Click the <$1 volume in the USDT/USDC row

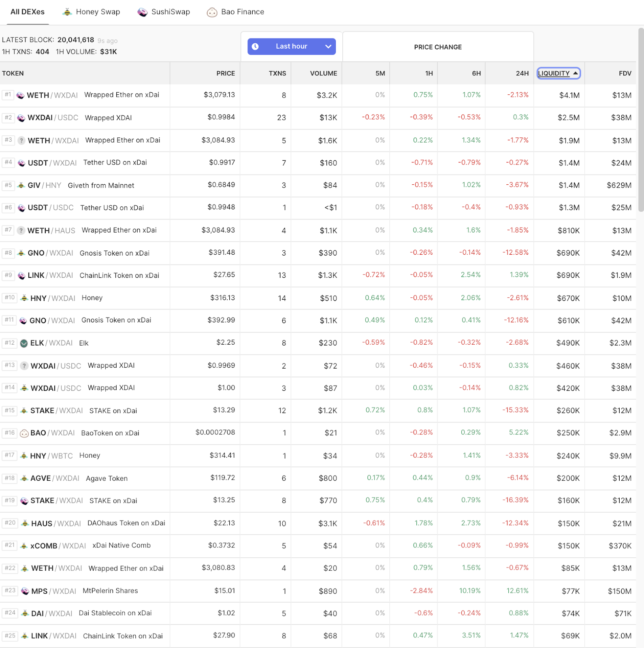331,208
